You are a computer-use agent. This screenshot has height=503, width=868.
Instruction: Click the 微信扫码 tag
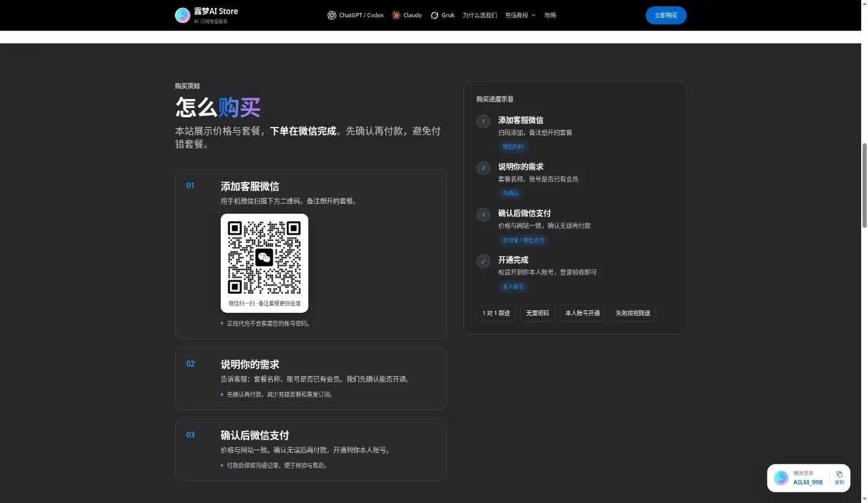[x=513, y=147]
